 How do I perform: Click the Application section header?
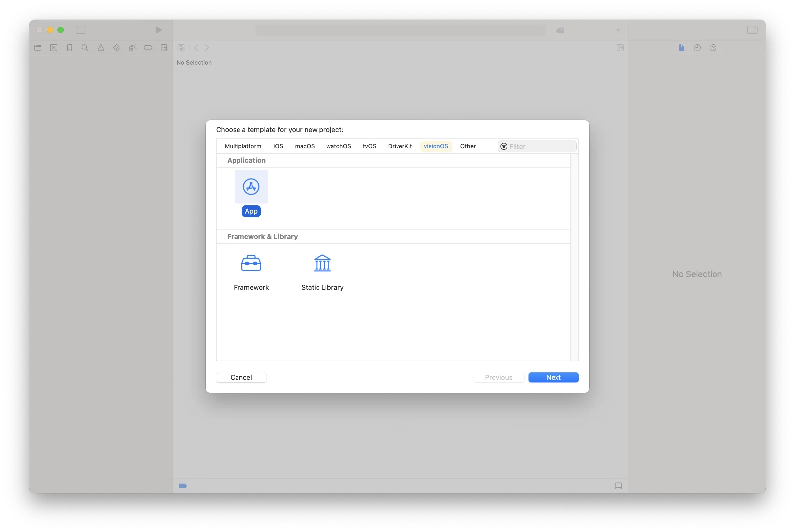(x=246, y=160)
